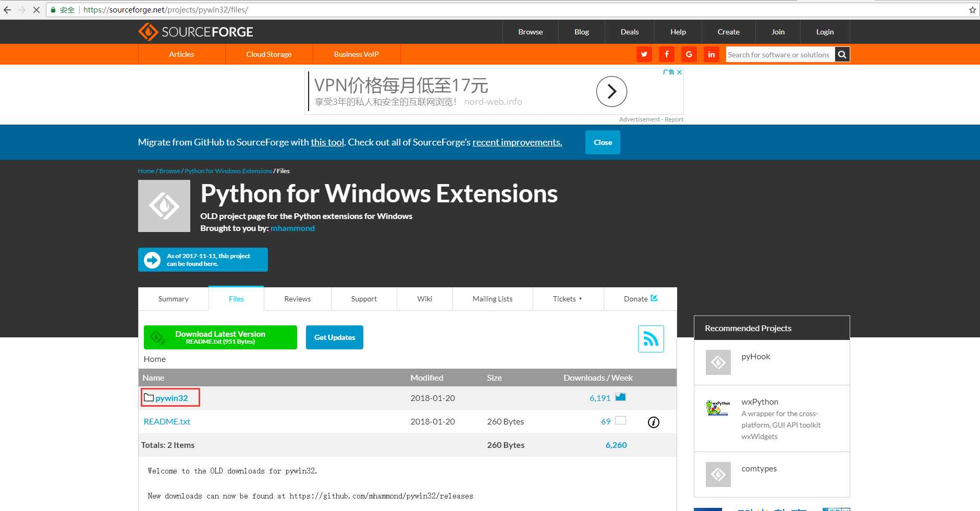Stop page loading with the X icon
The height and width of the screenshot is (511, 980).
36,10
